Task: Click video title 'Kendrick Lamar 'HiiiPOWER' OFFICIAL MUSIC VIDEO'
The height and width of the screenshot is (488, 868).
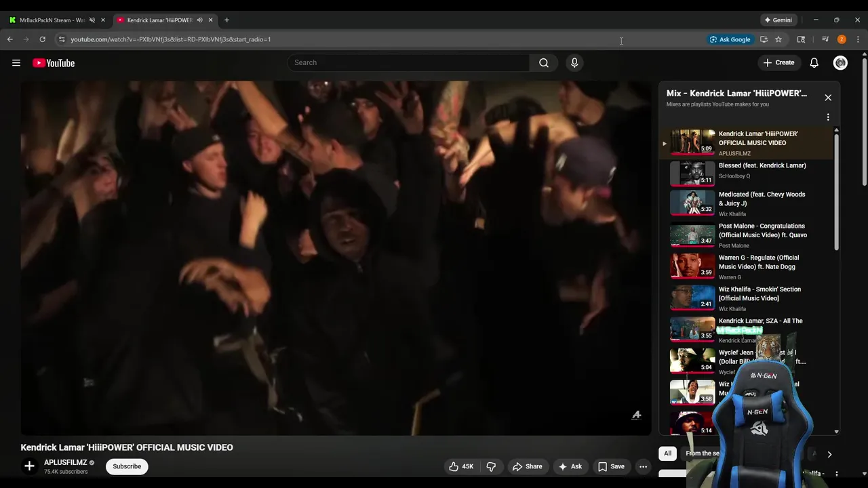Action: 127,447
